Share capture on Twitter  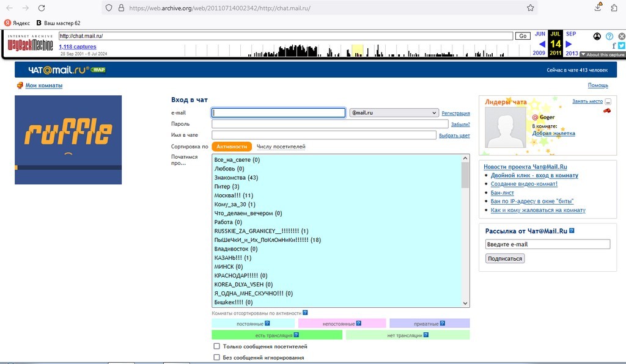pyautogui.click(x=622, y=46)
